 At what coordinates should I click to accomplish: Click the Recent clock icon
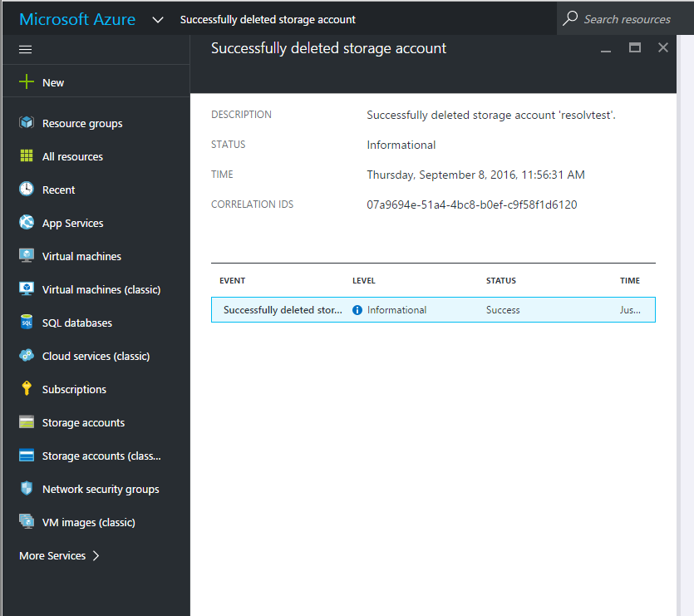[27, 189]
